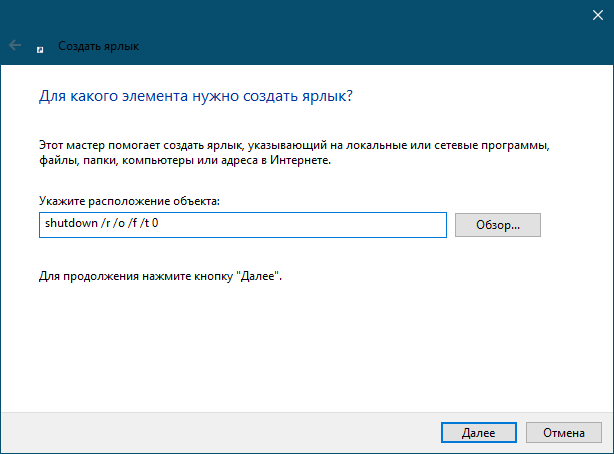Go back with the left arrow icon

[15, 45]
